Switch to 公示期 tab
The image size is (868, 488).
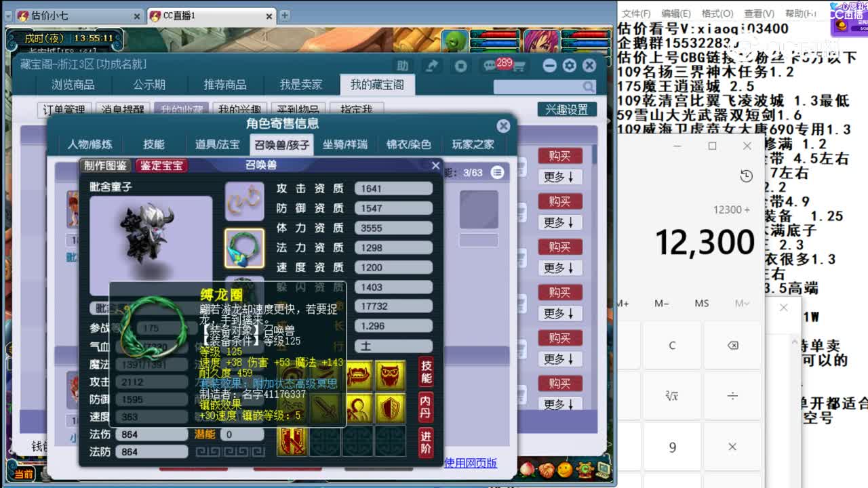(x=149, y=85)
